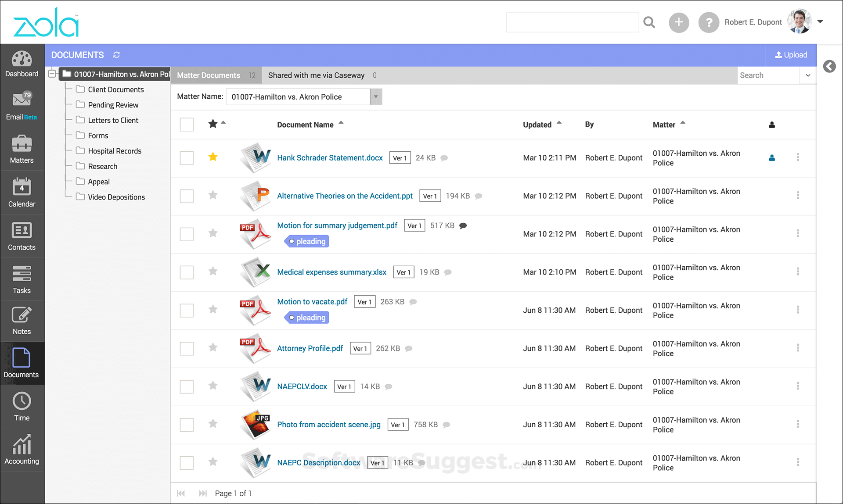Expand the search options dropdown arrow
843x504 pixels.
coord(808,75)
